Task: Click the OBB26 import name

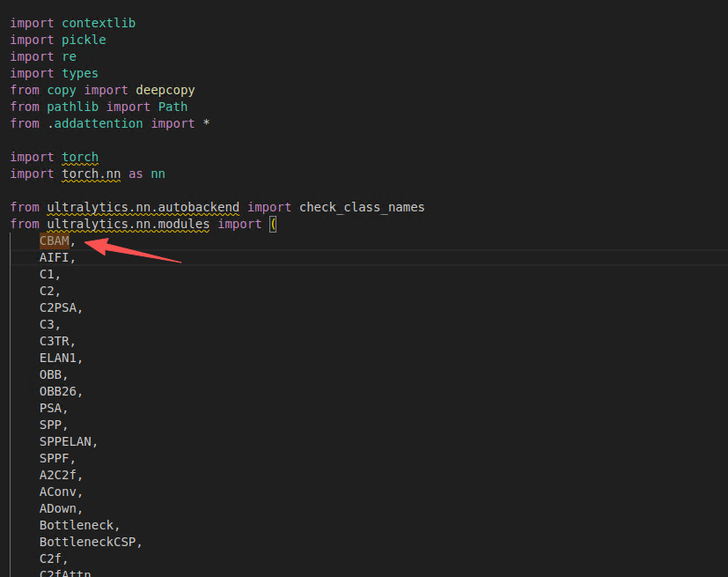Action: (58, 391)
